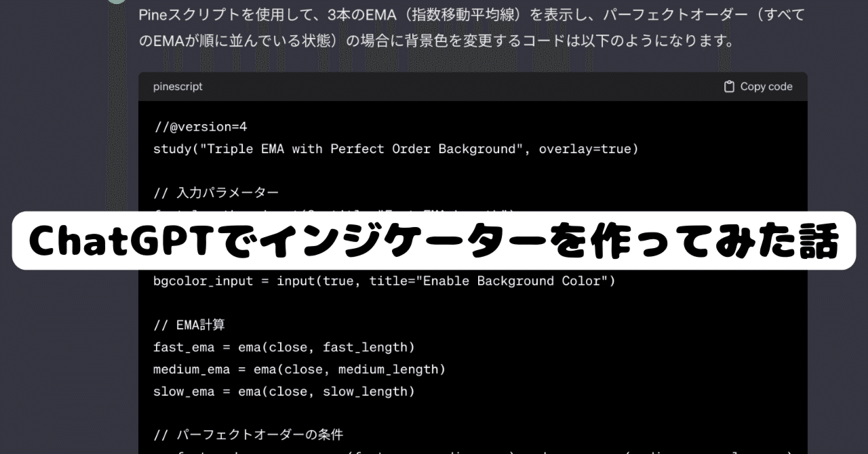Viewport: 868px width, 454px height.
Task: Select the fast_ema calculation line
Action: tap(283, 347)
